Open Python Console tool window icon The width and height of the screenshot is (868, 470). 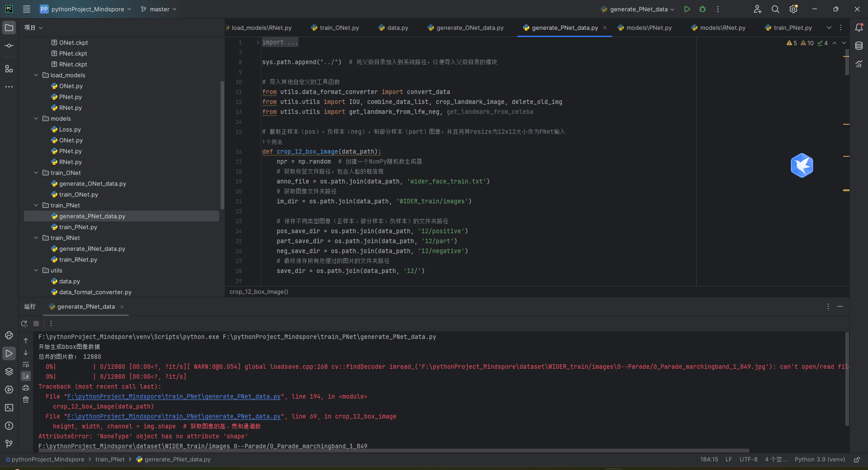[9, 335]
